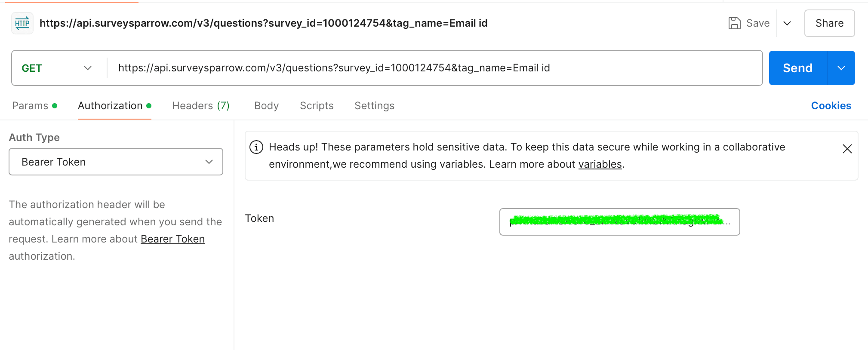868x350 pixels.
Task: Select the Authorization tab
Action: coord(111,106)
